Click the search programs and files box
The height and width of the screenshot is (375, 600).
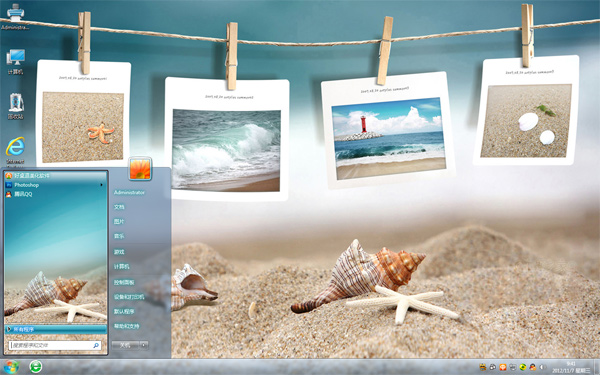click(55, 345)
